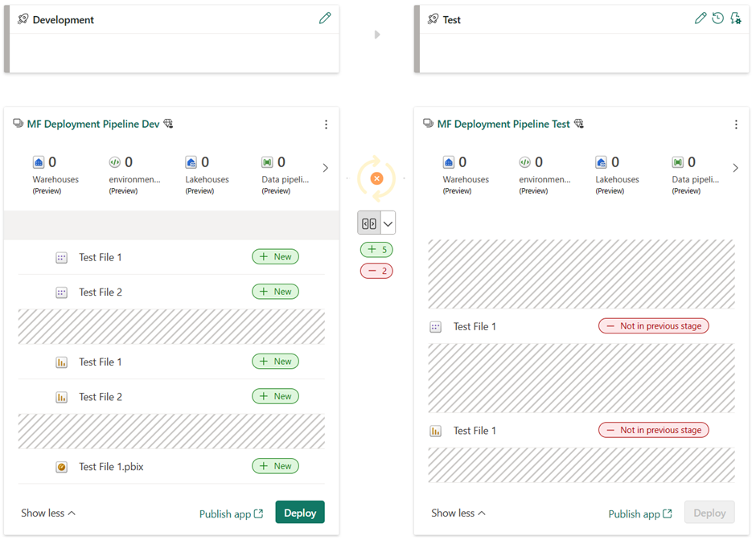Viewport: 756px width, 544px height.
Task: Open the options menu for MF Deployment Pipeline Dev
Action: (326, 124)
